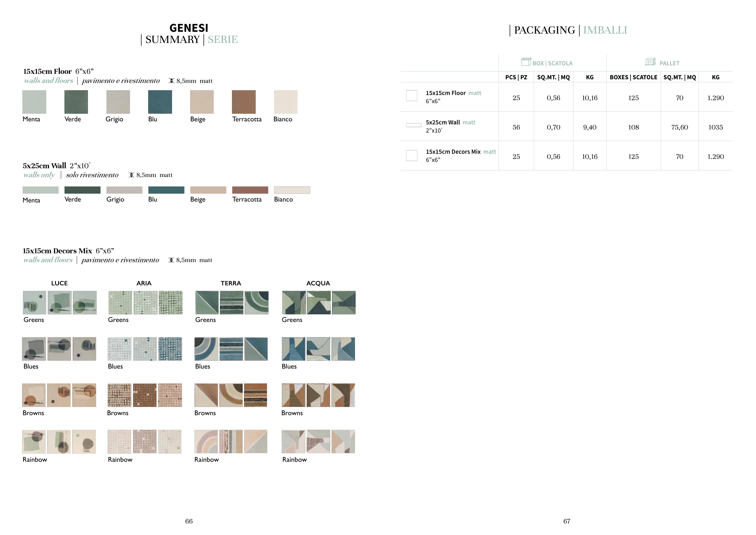Click the rectangular tile icon in 5x25cm Wall row
Image resolution: width=756 pixels, height=535 pixels.
414,125
